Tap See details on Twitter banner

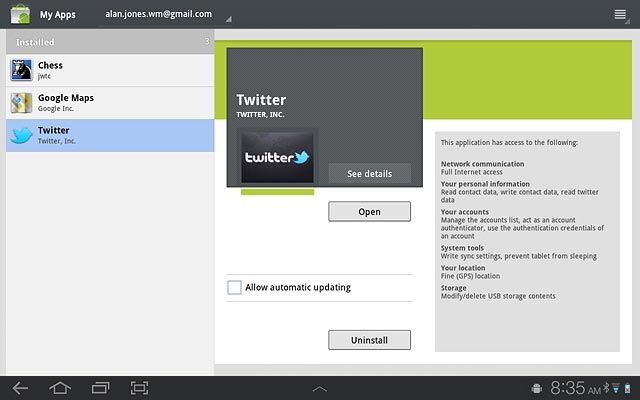pyautogui.click(x=369, y=174)
